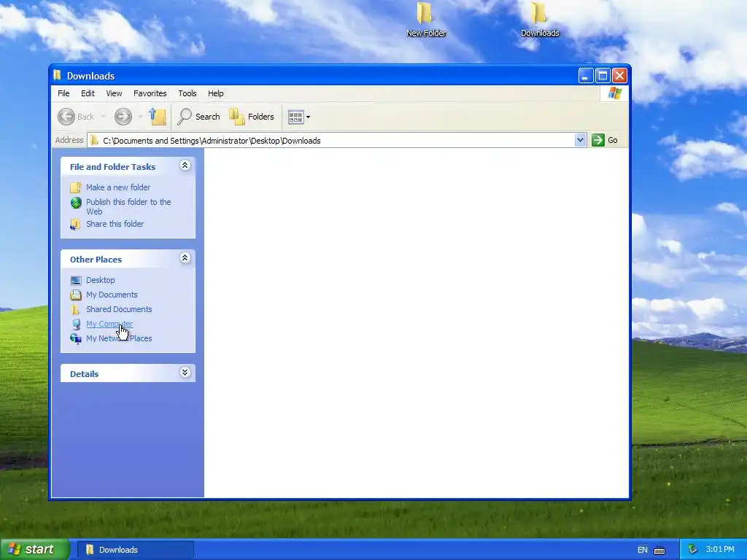This screenshot has width=747, height=560.
Task: Click the keyboard icon in the taskbar
Action: 659,550
